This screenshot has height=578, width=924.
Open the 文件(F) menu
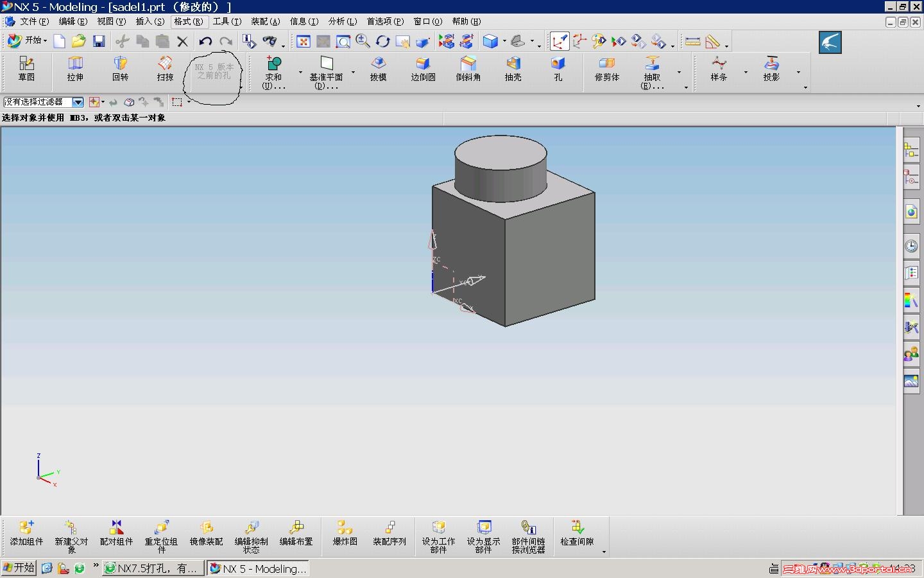(x=35, y=21)
